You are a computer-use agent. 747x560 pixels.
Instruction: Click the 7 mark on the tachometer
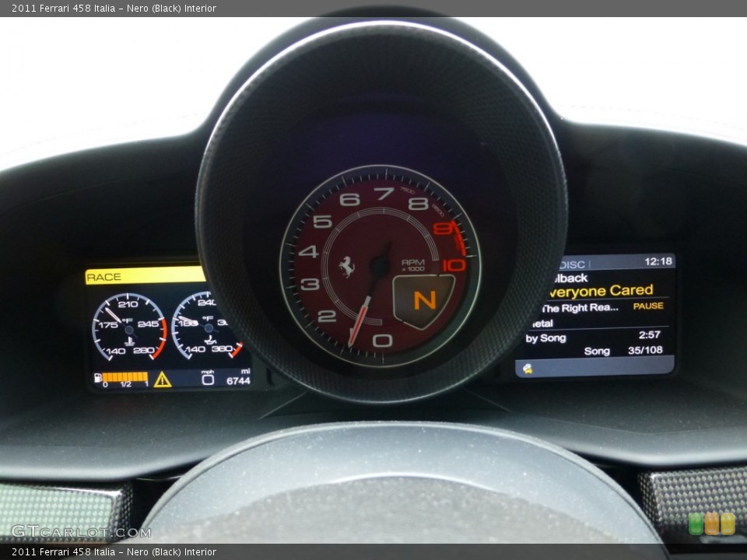click(x=384, y=194)
